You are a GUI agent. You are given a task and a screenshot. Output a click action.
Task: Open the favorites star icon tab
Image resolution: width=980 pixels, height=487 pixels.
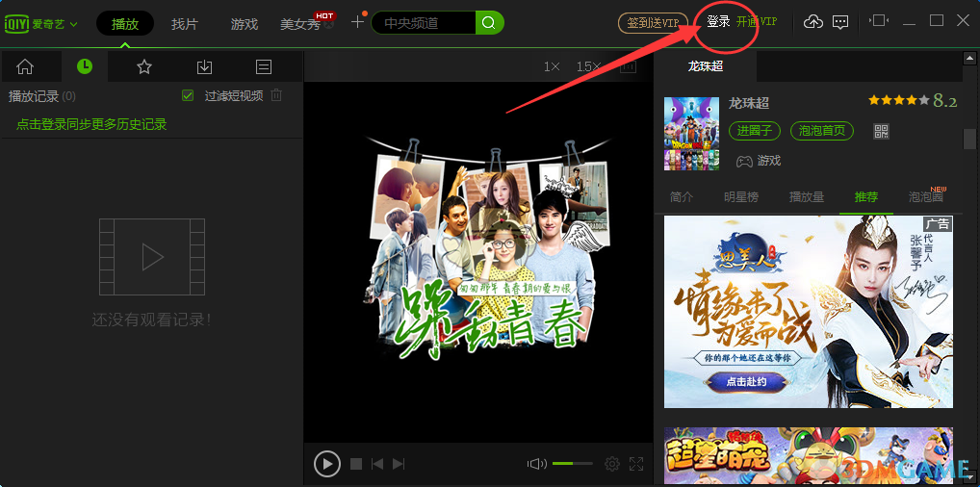[144, 67]
